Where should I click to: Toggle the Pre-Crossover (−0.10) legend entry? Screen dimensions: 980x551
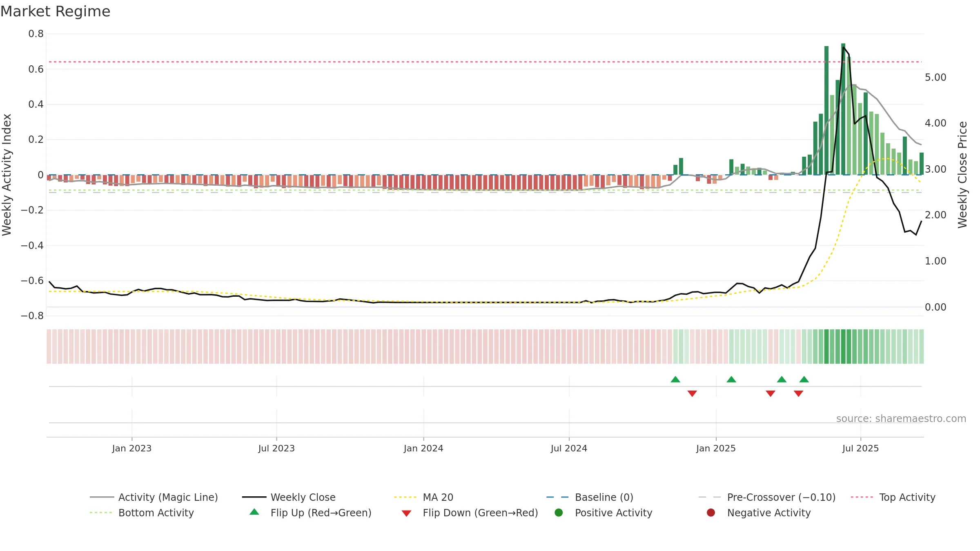click(x=767, y=497)
